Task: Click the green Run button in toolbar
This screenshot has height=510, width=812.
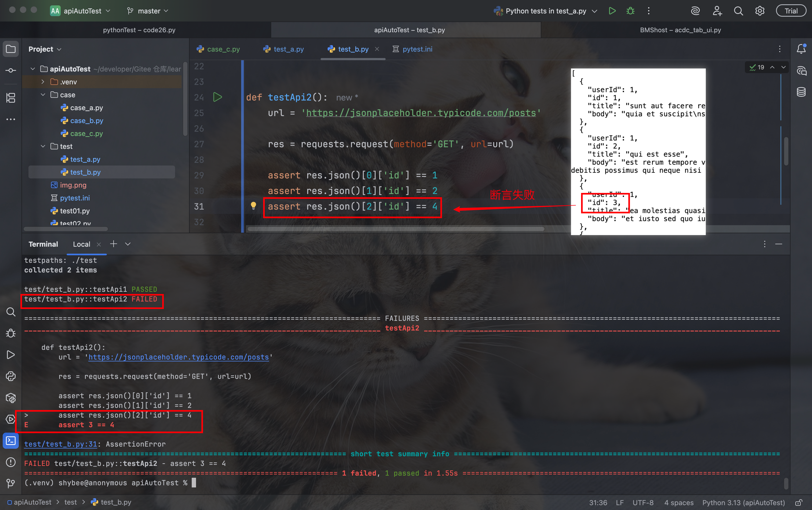Action: coord(612,11)
